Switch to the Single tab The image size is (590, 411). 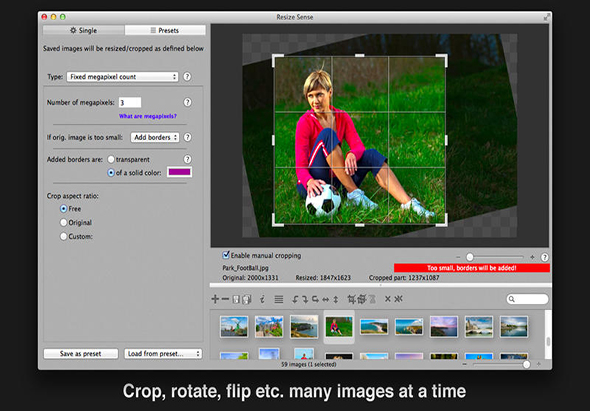[84, 30]
